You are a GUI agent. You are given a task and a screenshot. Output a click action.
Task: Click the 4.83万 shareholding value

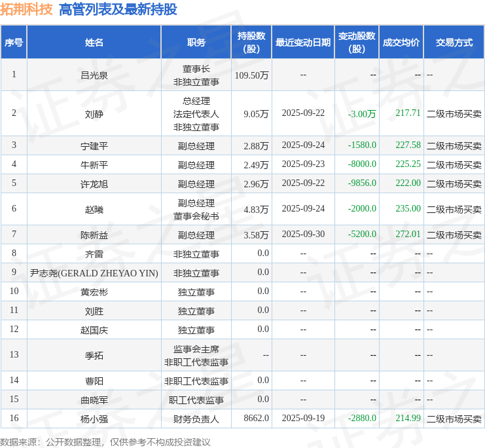click(256, 210)
